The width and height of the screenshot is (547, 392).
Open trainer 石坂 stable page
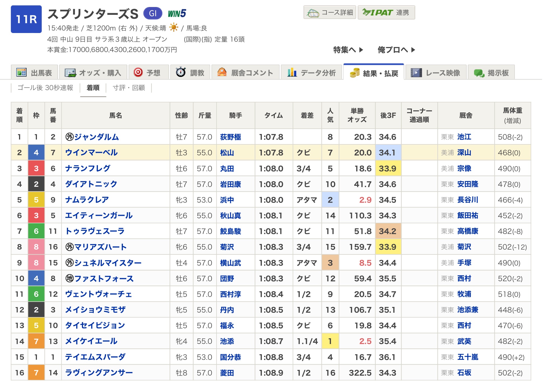(464, 373)
